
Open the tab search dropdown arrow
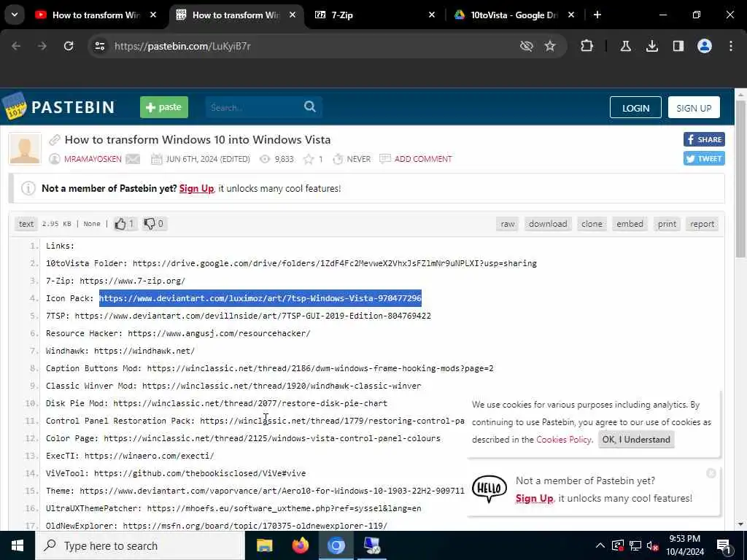click(x=15, y=15)
